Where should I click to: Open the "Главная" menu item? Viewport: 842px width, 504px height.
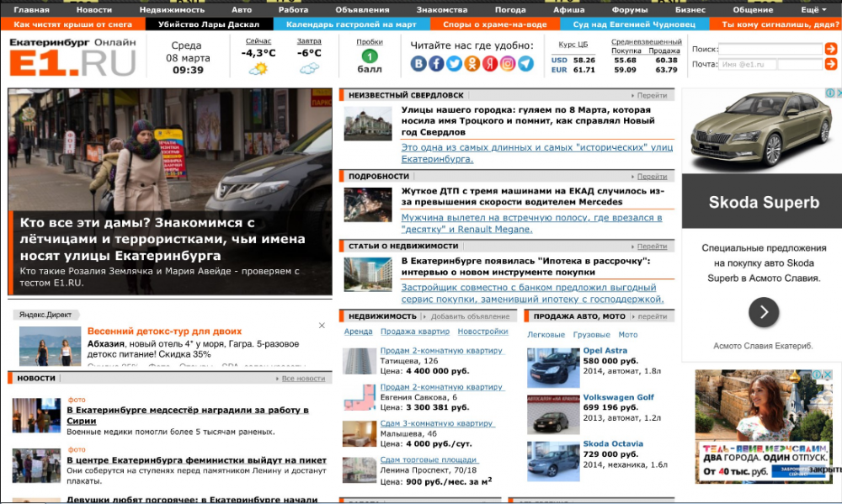coord(32,9)
